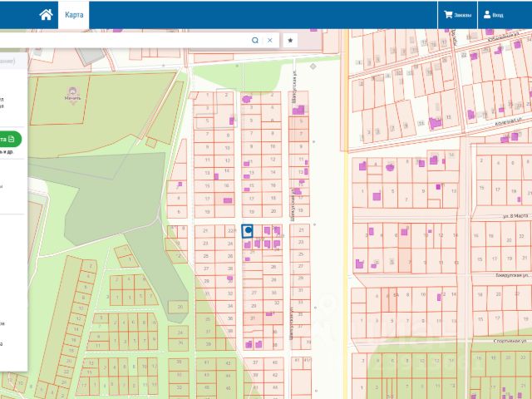Screen dimensions: 532x399
Task: Go to the home page icon
Action: pos(46,15)
